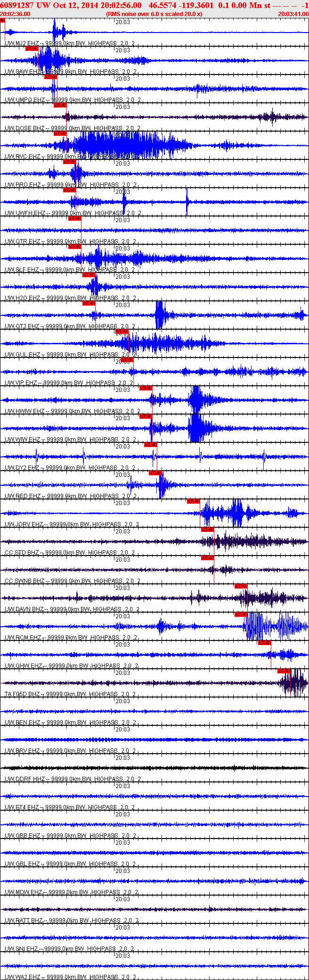Select the pick flag on UW.JORV trace
Viewport: 309px width, 980px height.
pos(193,501)
